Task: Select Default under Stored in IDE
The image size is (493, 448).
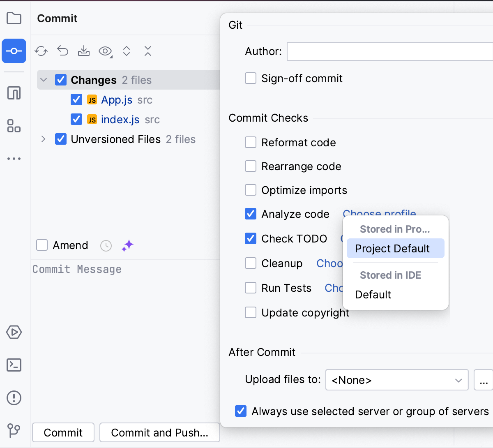Action: 373,295
